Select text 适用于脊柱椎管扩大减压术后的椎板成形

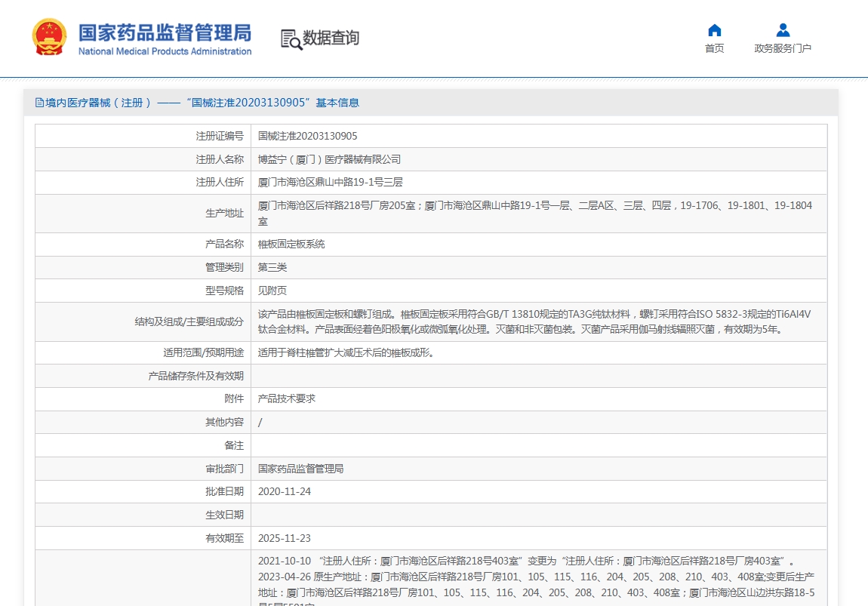point(346,352)
